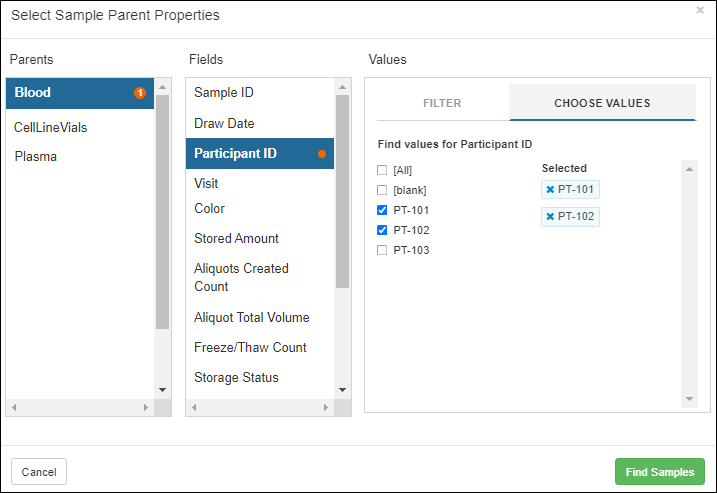Switch to the Filter tab
This screenshot has height=493, width=717.
pyautogui.click(x=442, y=103)
